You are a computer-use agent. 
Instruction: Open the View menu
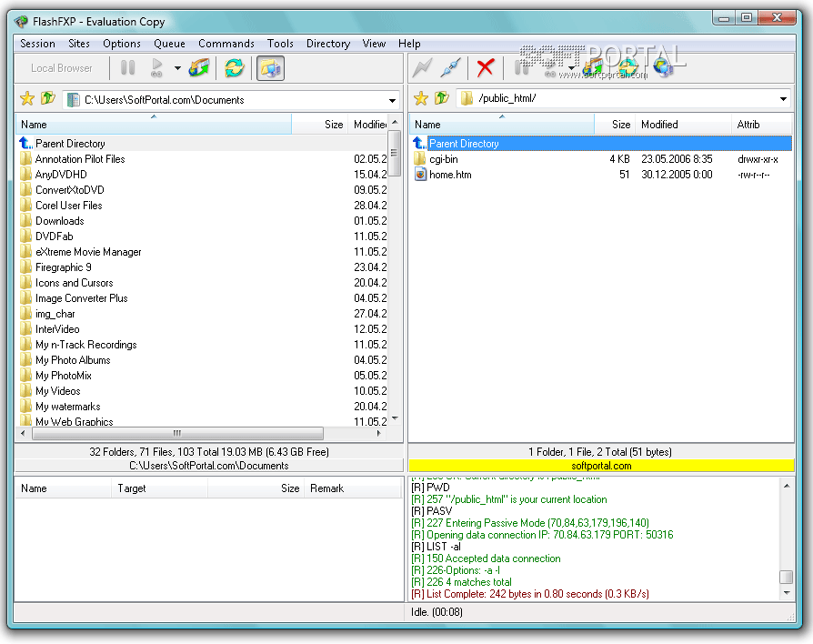[x=374, y=44]
